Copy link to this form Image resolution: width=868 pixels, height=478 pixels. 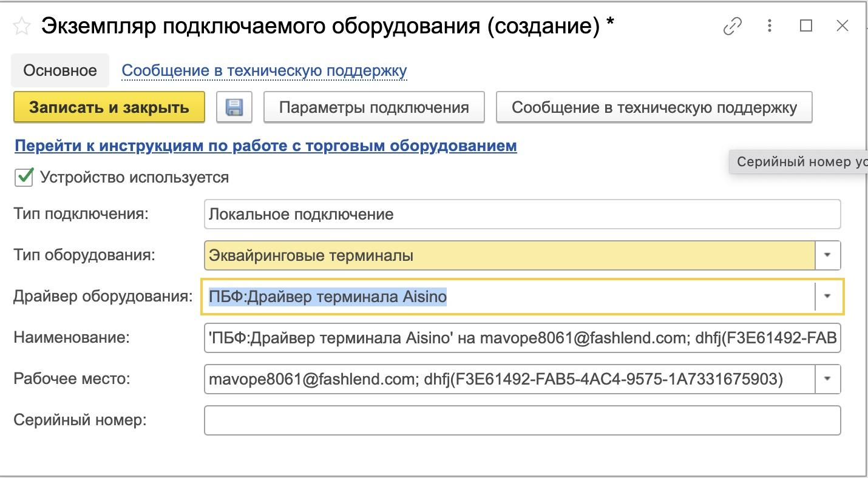point(733,26)
